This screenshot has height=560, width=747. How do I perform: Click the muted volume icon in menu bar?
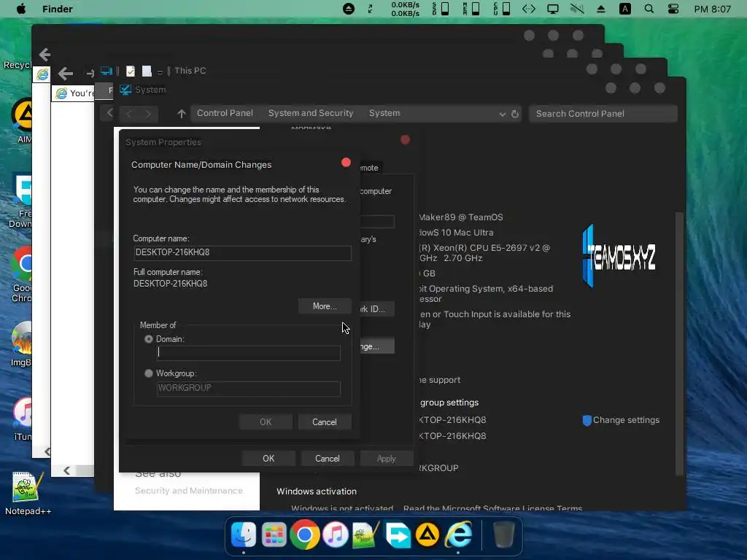click(x=577, y=9)
